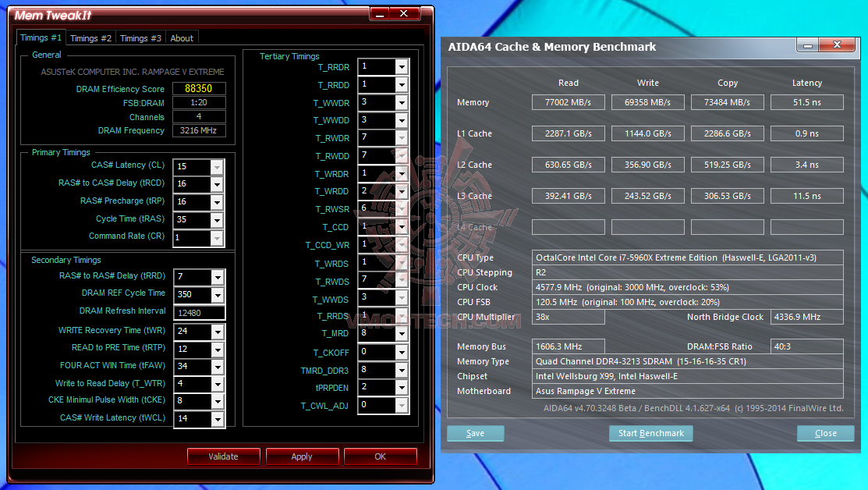Open the T_RWDS dropdown
This screenshot has height=490, width=868.
[402, 279]
